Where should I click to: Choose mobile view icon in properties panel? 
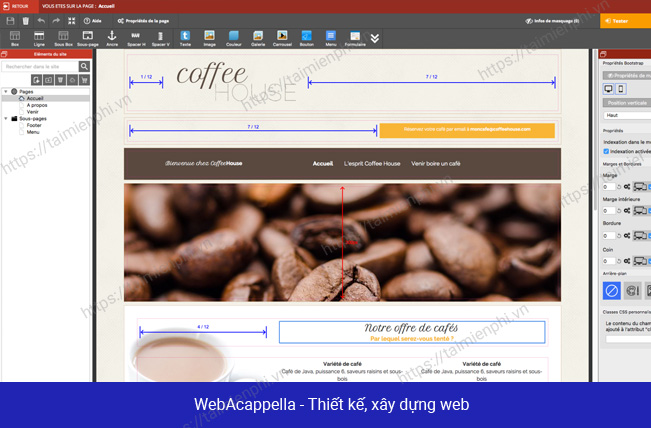pos(621,89)
